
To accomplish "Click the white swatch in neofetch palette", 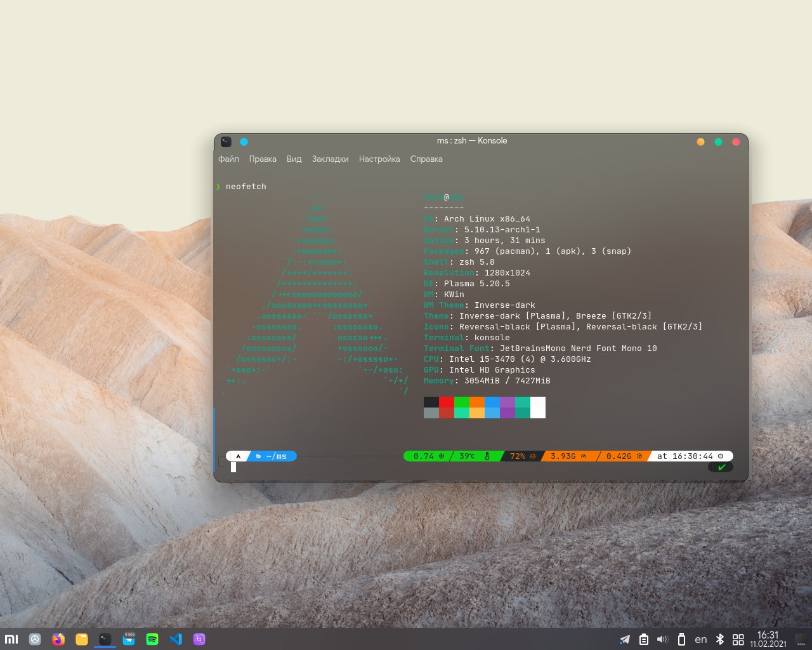I will point(538,408).
